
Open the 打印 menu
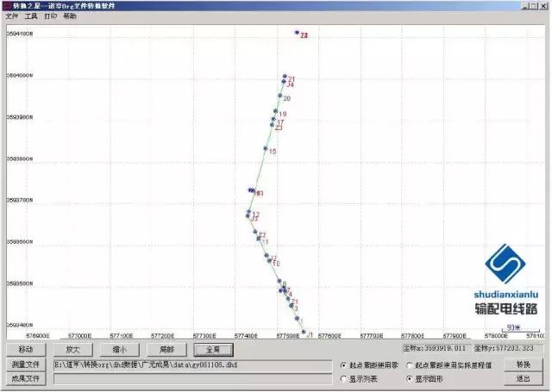pyautogui.click(x=50, y=16)
